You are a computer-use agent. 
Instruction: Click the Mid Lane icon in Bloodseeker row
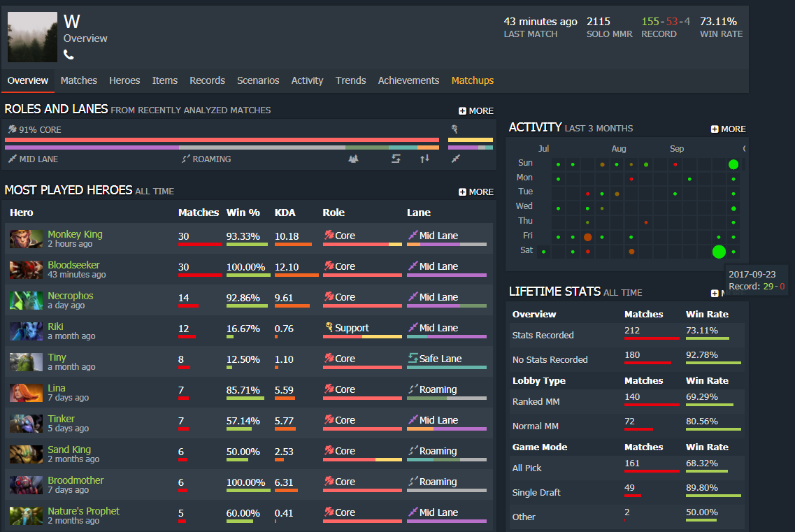[413, 266]
